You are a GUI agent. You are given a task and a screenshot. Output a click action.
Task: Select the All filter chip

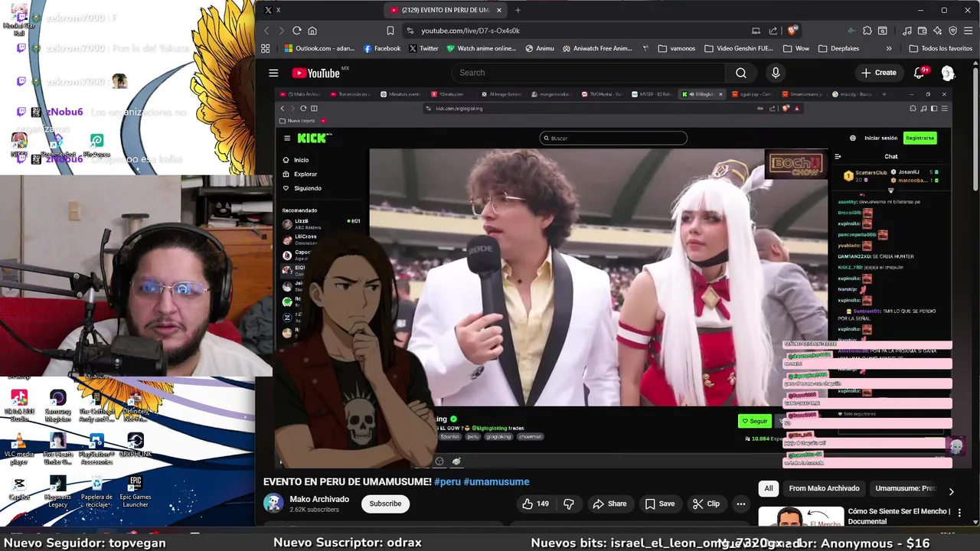click(x=769, y=488)
